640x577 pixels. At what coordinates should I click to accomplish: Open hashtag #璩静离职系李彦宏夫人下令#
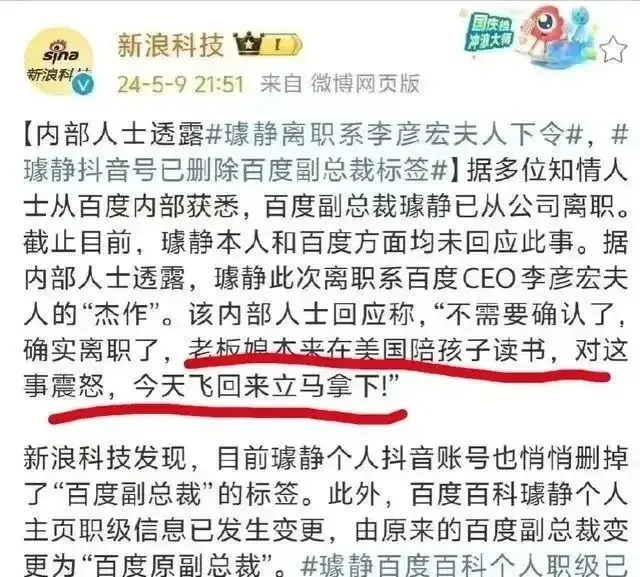(x=394, y=135)
